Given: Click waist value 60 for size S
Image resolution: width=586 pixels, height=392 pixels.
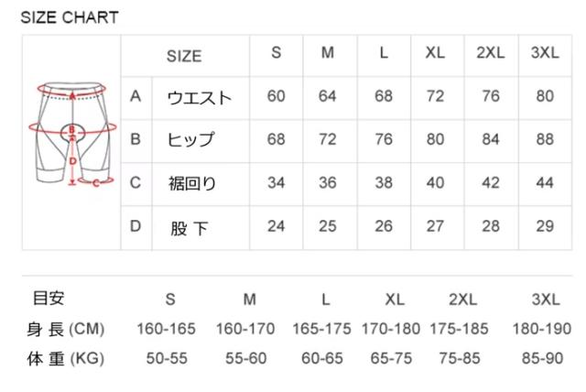Looking at the screenshot, I should [x=277, y=96].
